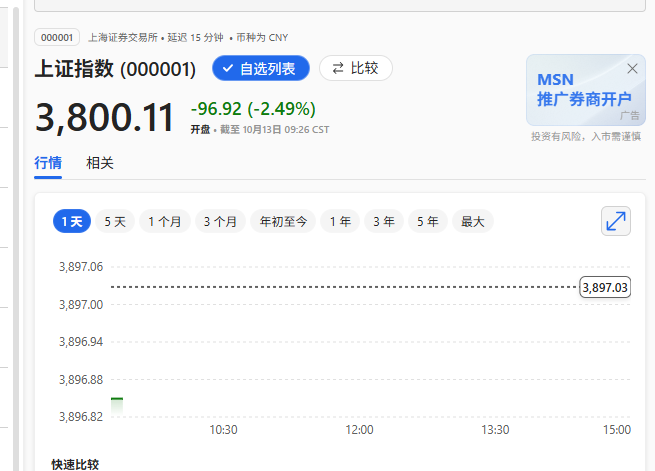The width and height of the screenshot is (655, 471).
Task: Click the 3,896.82 y-axis value
Action: click(x=81, y=417)
